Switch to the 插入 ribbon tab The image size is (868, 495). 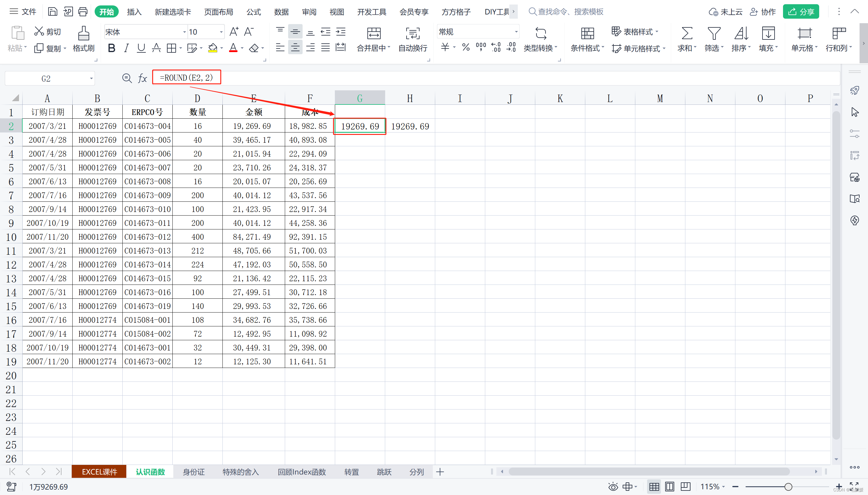pos(134,12)
